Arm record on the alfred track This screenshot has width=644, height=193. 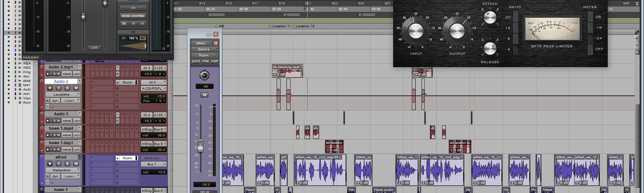(50, 163)
